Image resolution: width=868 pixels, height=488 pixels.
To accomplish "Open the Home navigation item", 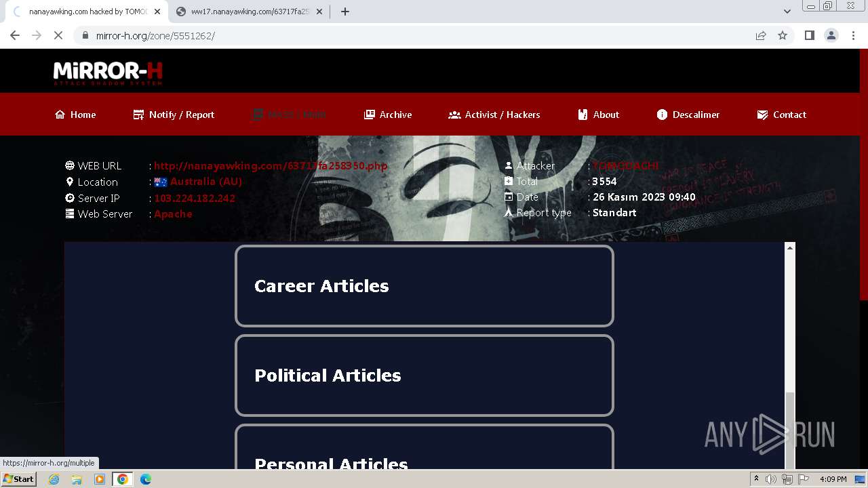I will click(75, 115).
